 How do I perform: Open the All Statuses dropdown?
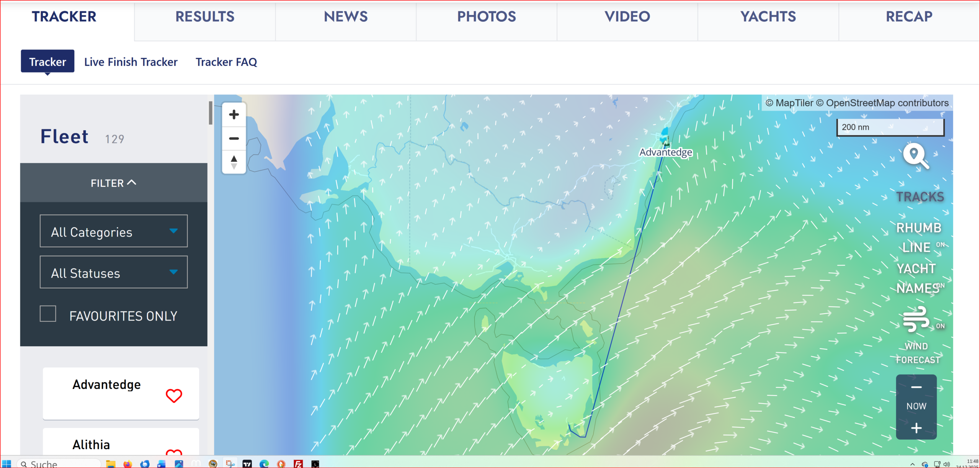[114, 272]
